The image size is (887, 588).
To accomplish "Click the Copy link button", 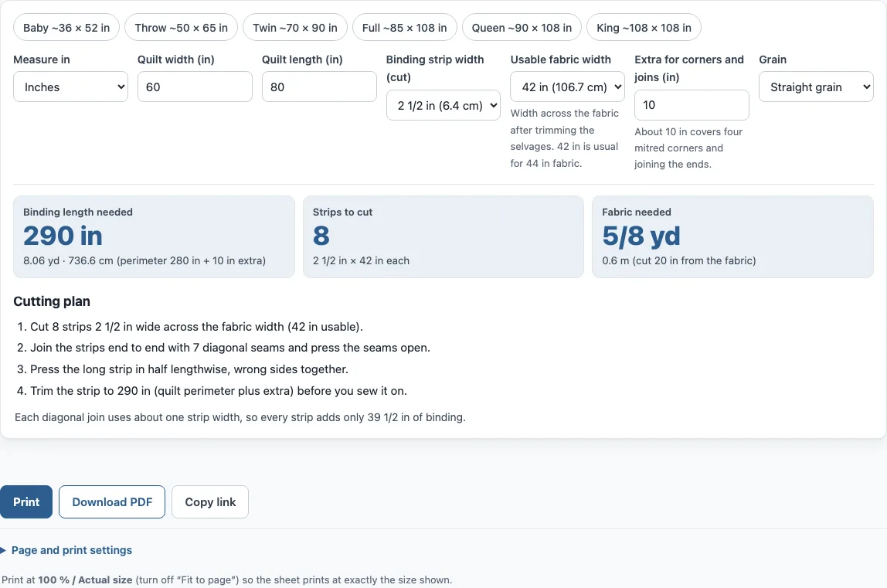I will tap(210, 502).
